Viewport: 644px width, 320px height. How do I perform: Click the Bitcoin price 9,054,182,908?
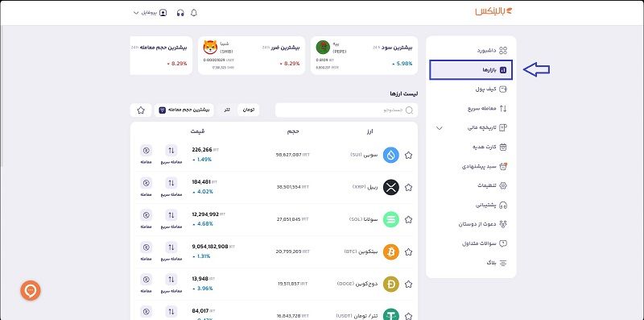(x=210, y=247)
